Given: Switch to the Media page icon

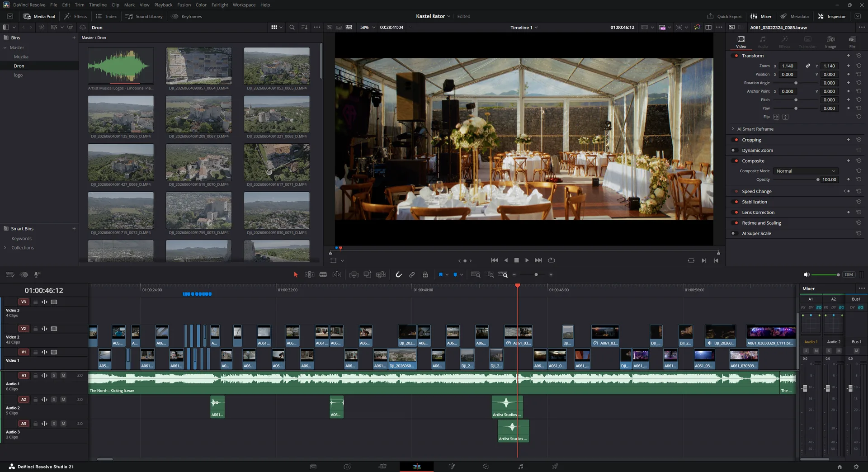Looking at the screenshot, I should click(x=313, y=467).
